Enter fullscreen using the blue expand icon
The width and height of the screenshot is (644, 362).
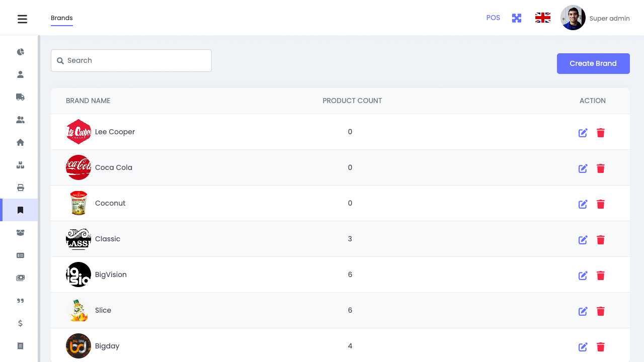[517, 18]
